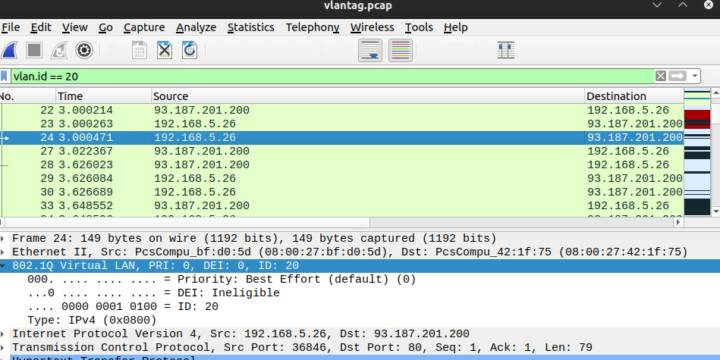Select packet 27 at time 3.022367
This screenshot has width=720, height=360.
342,151
